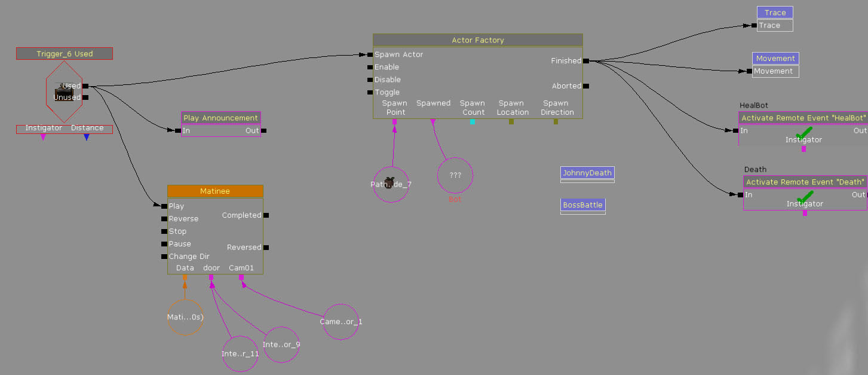868x375 pixels.
Task: Select the JohnnyDeath node
Action: (x=587, y=173)
